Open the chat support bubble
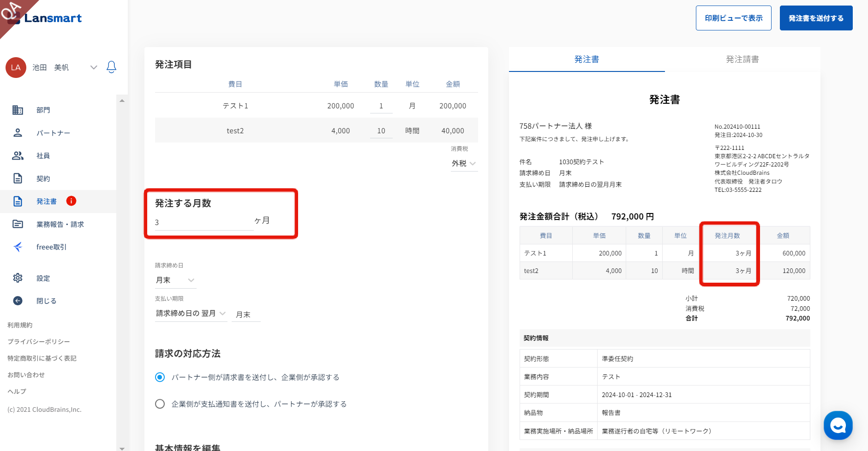868x451 pixels. click(838, 425)
